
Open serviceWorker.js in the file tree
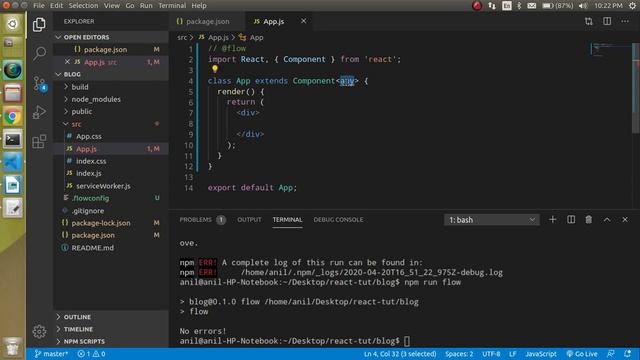point(103,186)
